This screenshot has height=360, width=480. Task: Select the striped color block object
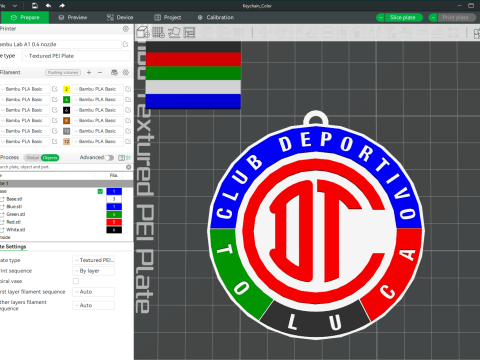tap(193, 75)
